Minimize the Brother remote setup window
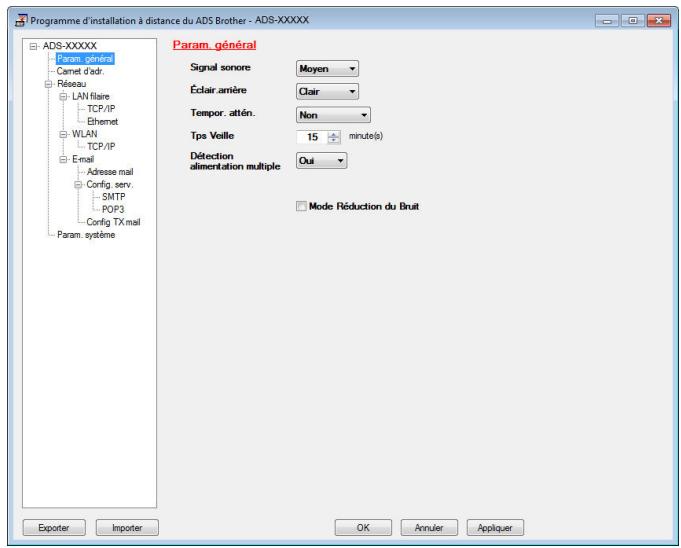Screen dimensions: 681x548 (x=608, y=20)
